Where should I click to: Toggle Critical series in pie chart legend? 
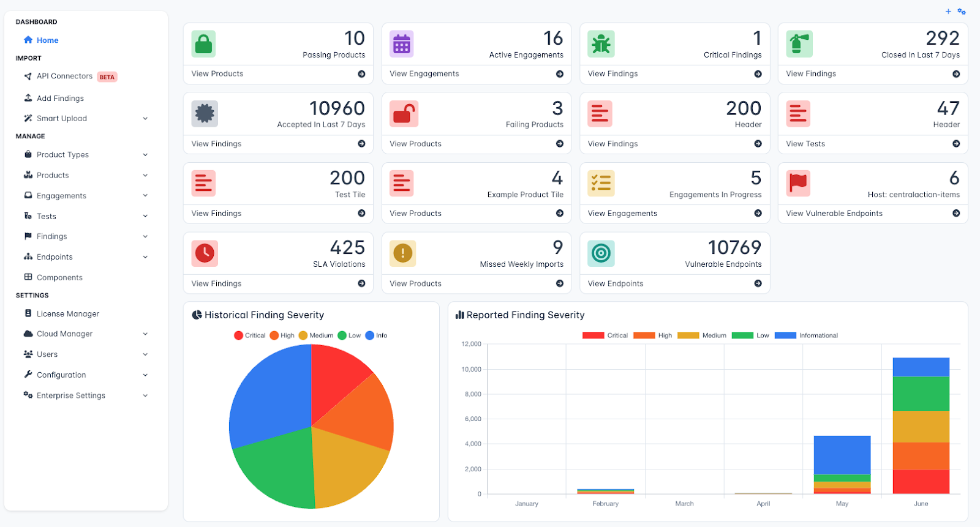coord(250,335)
